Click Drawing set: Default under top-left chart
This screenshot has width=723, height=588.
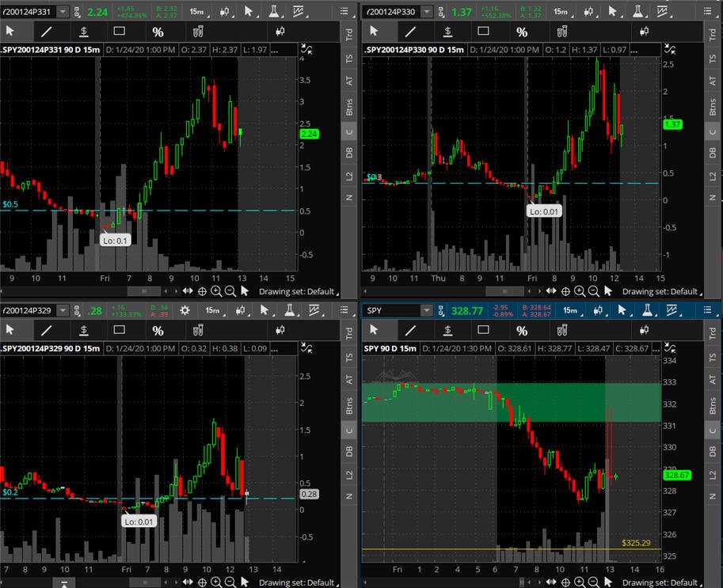(x=296, y=291)
